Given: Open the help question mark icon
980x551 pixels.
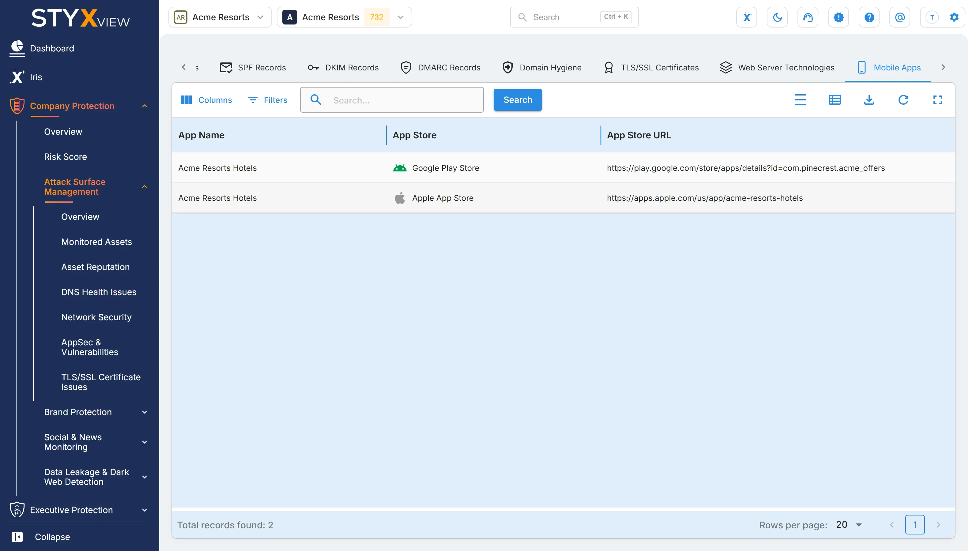Looking at the screenshot, I should [869, 17].
